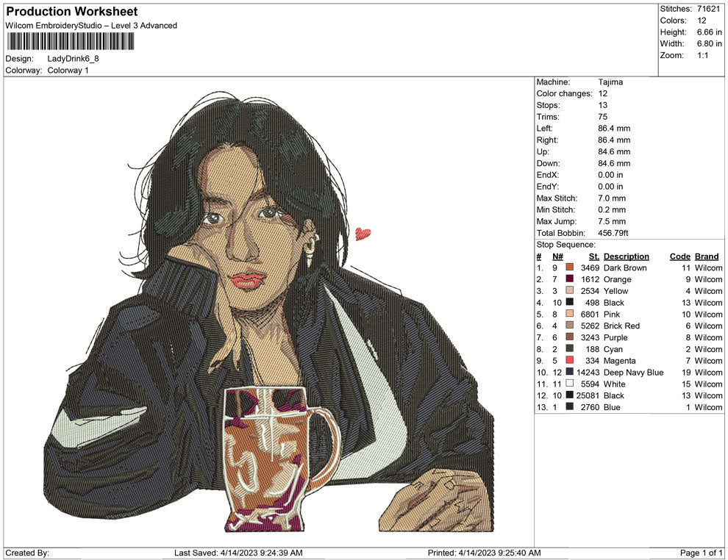The width and height of the screenshot is (728, 560).
Task: Click the Machine value Tajima
Action: point(610,82)
